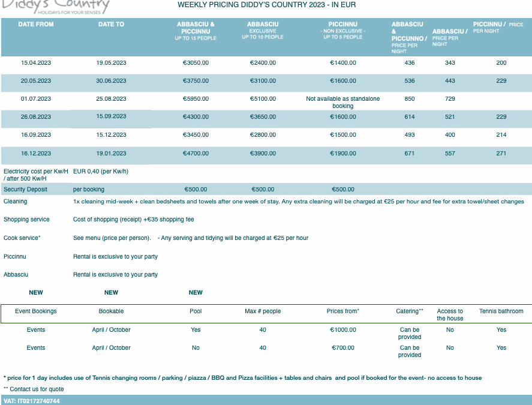Select the €1900.00 Piccinnu price

click(343, 154)
